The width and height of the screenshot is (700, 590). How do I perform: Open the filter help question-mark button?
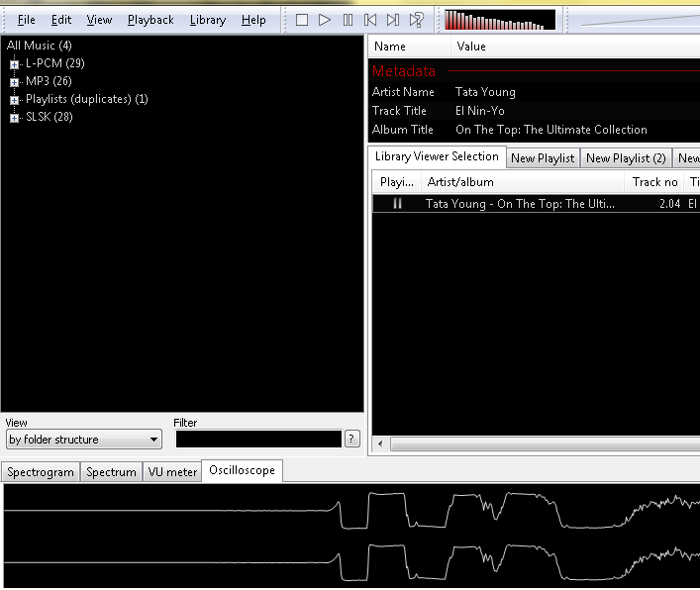[x=351, y=440]
